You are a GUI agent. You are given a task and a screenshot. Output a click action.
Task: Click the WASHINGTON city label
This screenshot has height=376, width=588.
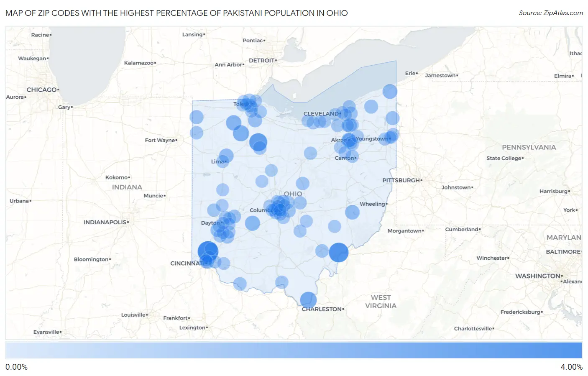(538, 276)
